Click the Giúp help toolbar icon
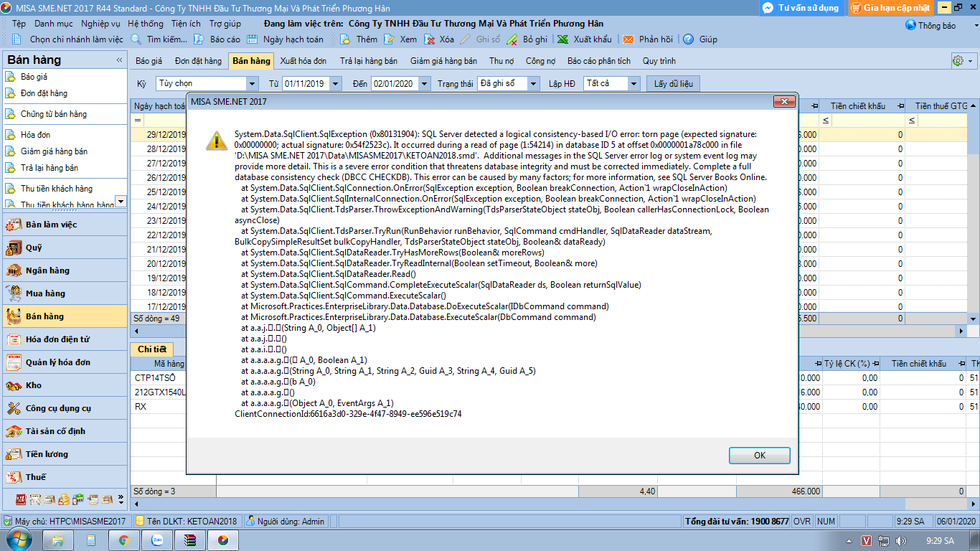980x551 pixels. 688,39
